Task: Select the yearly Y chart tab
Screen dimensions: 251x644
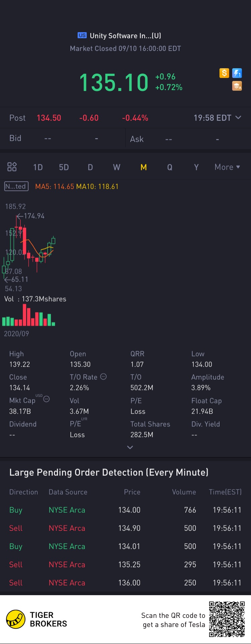Action: click(x=196, y=167)
